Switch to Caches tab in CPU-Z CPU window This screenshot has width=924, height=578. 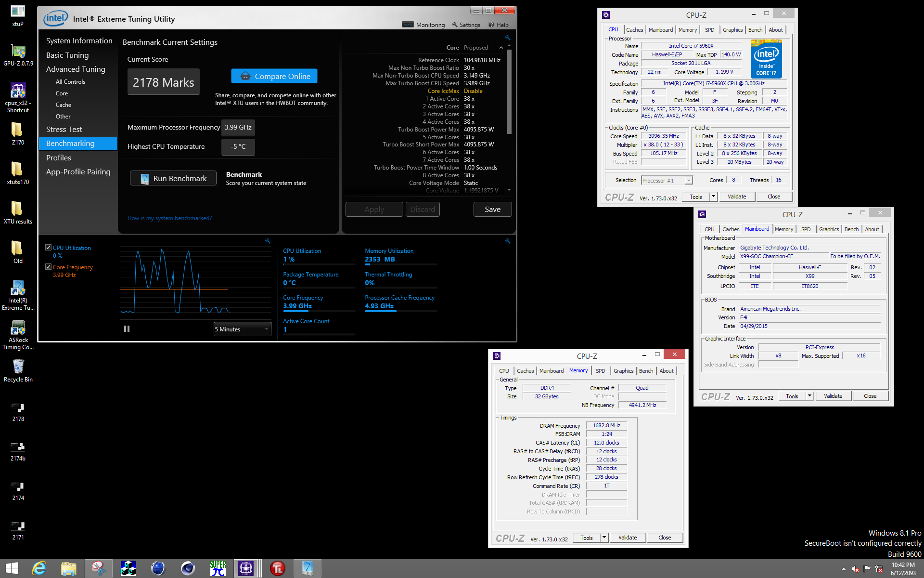634,30
